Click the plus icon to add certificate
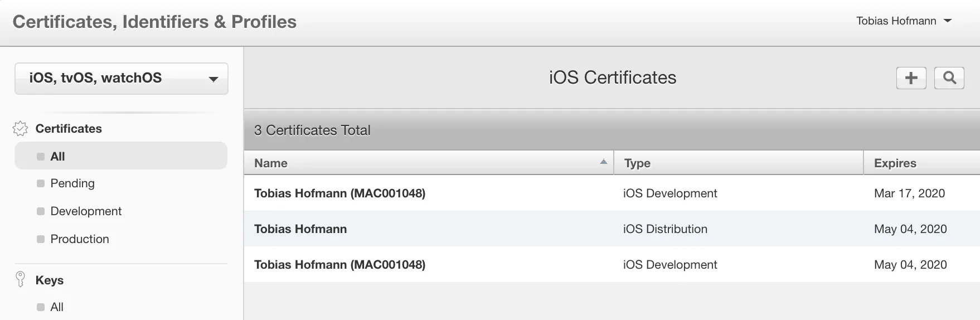Screen dimensions: 980x320 coord(911,78)
